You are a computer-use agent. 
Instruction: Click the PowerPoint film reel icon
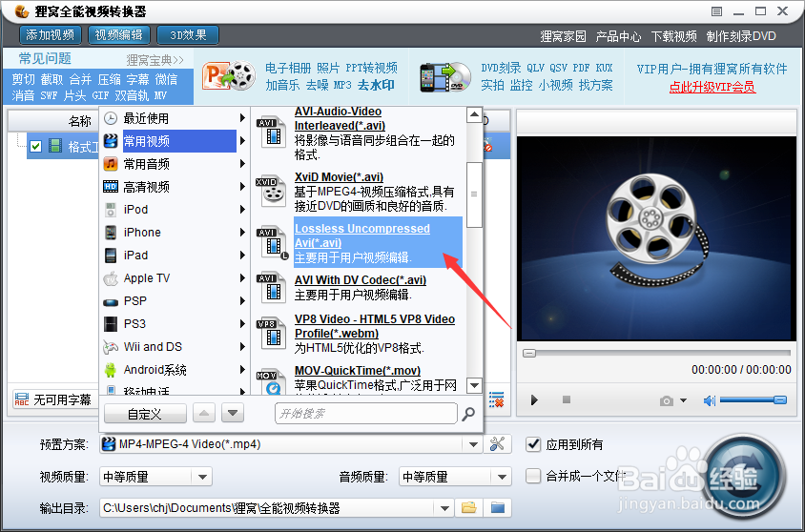[x=229, y=77]
